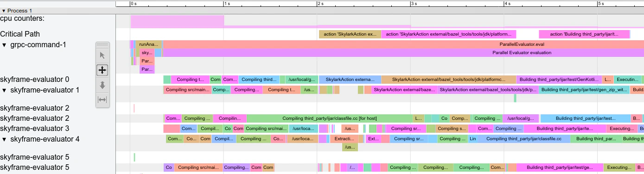
Task: Select Compiling src/mai... slice on evaluator 5
Action: click(x=198, y=167)
